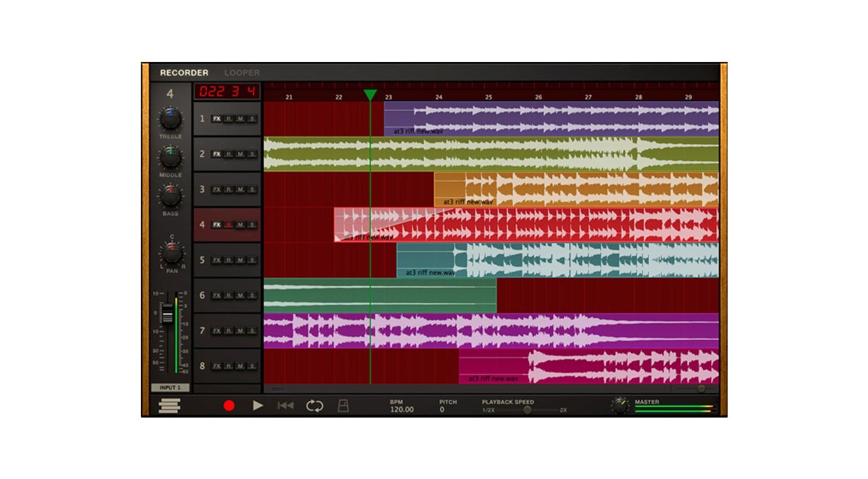Click bar 28 on the timeline ruler

click(638, 97)
